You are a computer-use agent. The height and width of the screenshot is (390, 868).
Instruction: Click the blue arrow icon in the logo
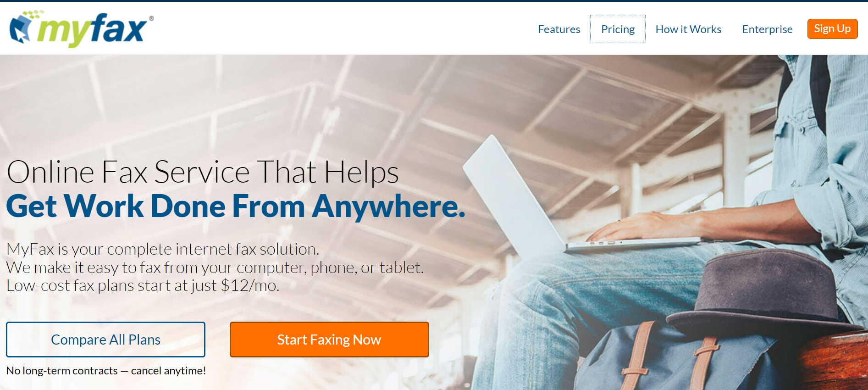(20, 29)
